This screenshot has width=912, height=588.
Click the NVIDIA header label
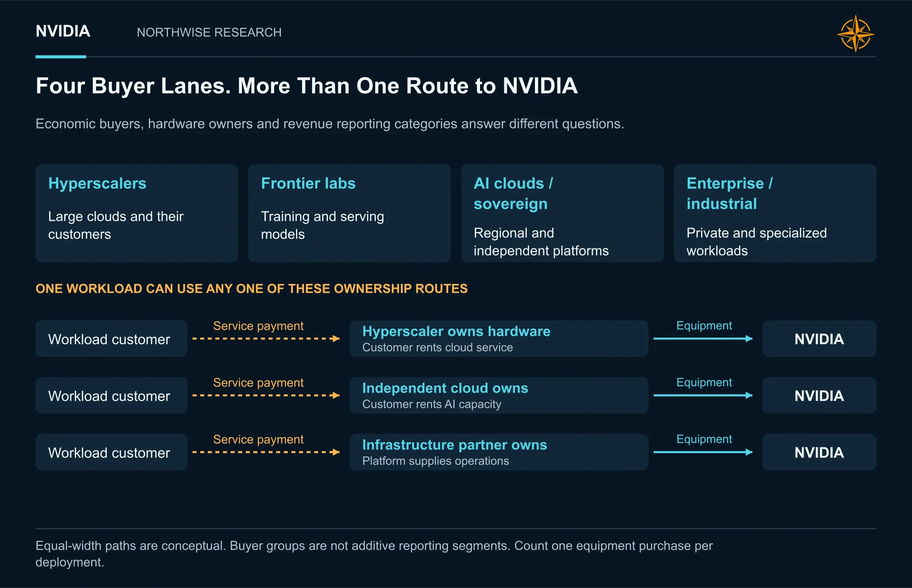pyautogui.click(x=63, y=31)
